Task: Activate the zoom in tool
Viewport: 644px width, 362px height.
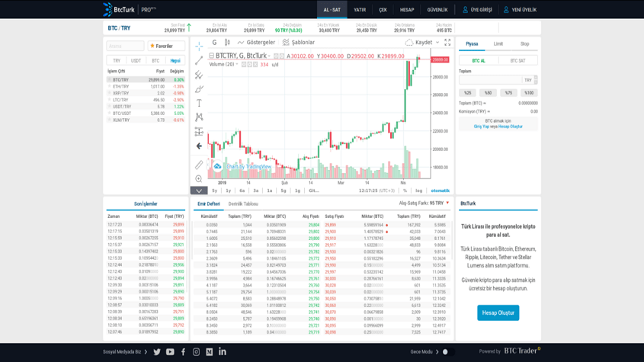Action: point(199,179)
